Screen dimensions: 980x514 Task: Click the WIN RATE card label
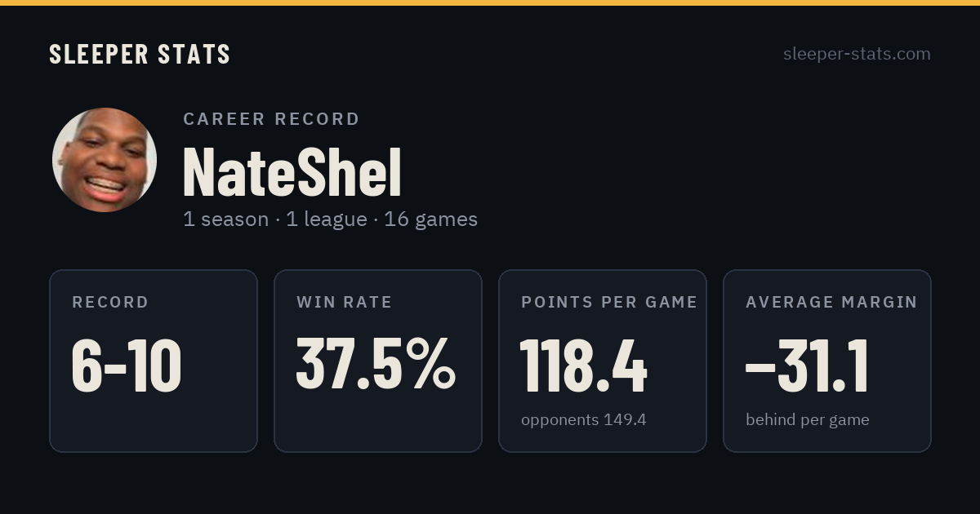345,302
